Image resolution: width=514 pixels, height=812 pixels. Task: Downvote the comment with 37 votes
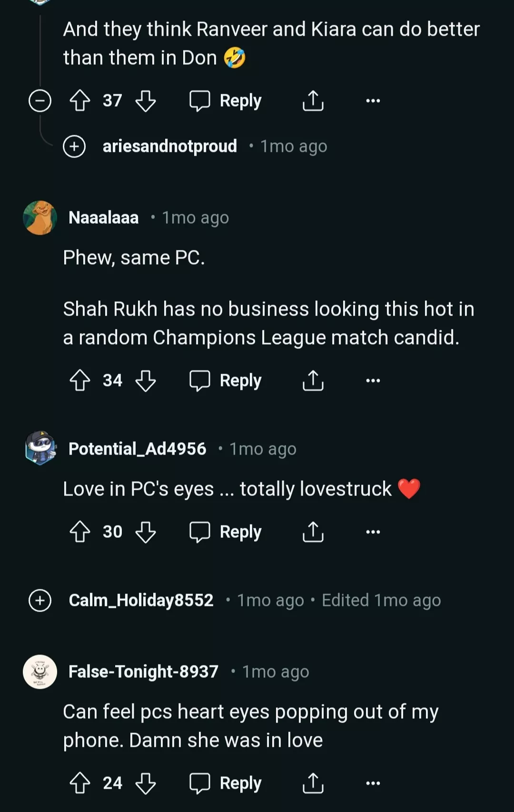pos(145,101)
